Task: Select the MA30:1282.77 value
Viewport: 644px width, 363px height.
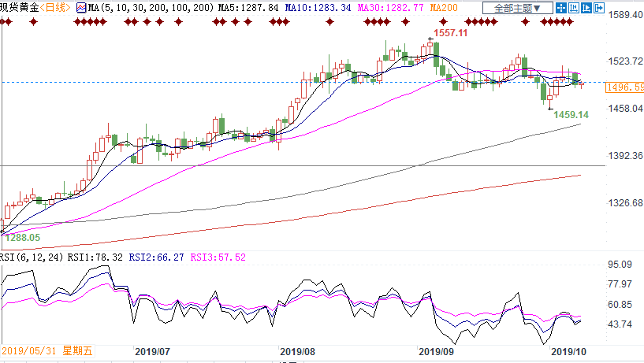Action: click(x=391, y=8)
